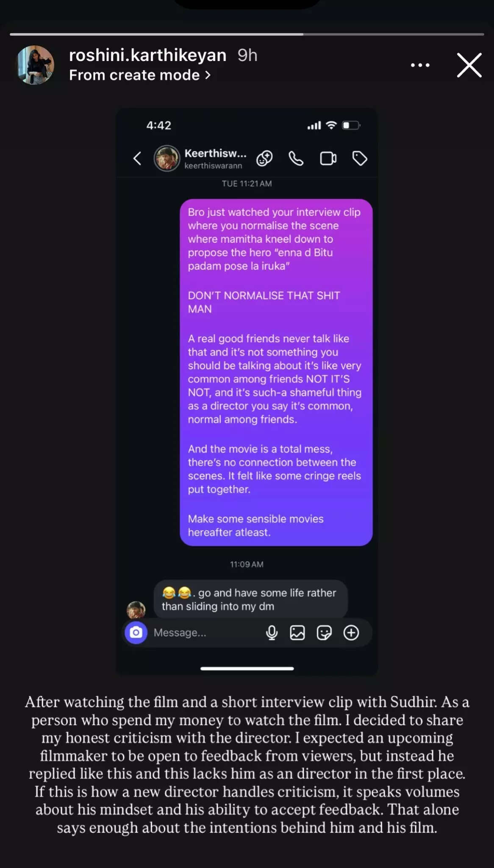
Task: Open the gallery image picker icon
Action: pos(297,633)
